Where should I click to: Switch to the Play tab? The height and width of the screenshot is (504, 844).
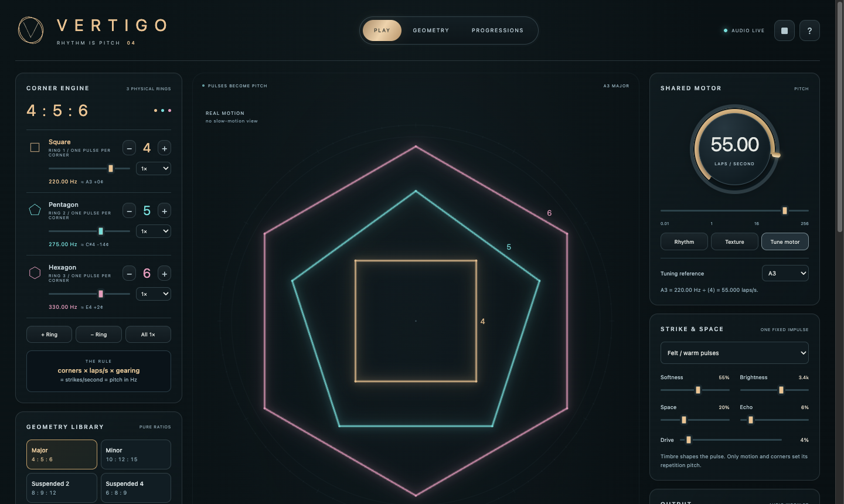tap(382, 30)
